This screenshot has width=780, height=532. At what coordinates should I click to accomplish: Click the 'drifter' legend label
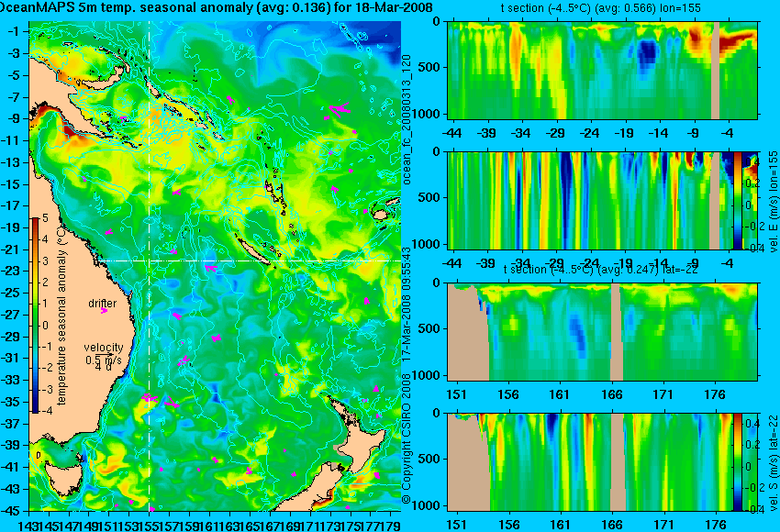(x=103, y=304)
